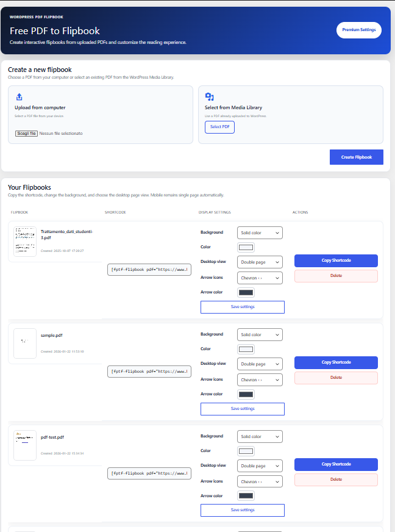The width and height of the screenshot is (395, 532).
Task: Open the Premium Settings page
Action: click(358, 30)
